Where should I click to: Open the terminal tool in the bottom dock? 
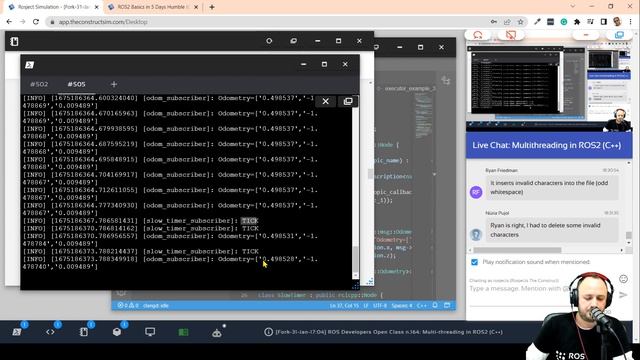pyautogui.click(x=17, y=332)
